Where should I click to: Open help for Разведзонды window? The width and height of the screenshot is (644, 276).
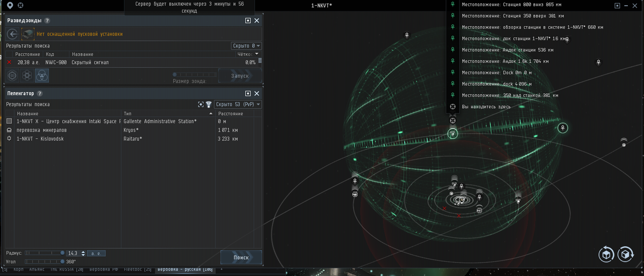[x=47, y=20]
